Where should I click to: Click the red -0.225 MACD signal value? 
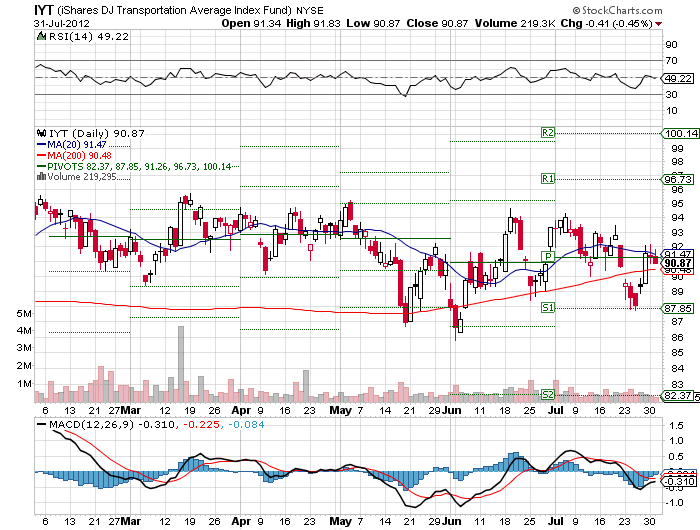click(x=201, y=425)
